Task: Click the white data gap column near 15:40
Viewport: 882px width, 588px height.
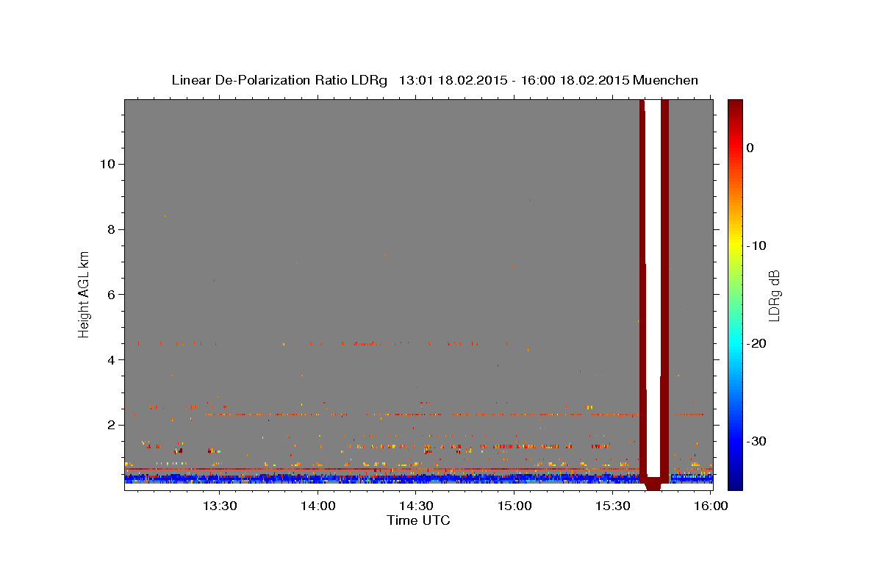Action: [653, 287]
